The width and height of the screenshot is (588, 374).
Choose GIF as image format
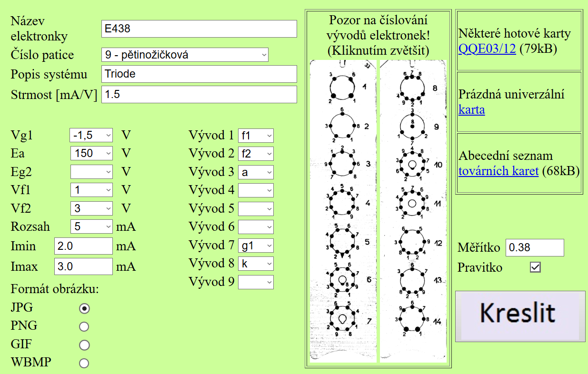[x=84, y=345]
